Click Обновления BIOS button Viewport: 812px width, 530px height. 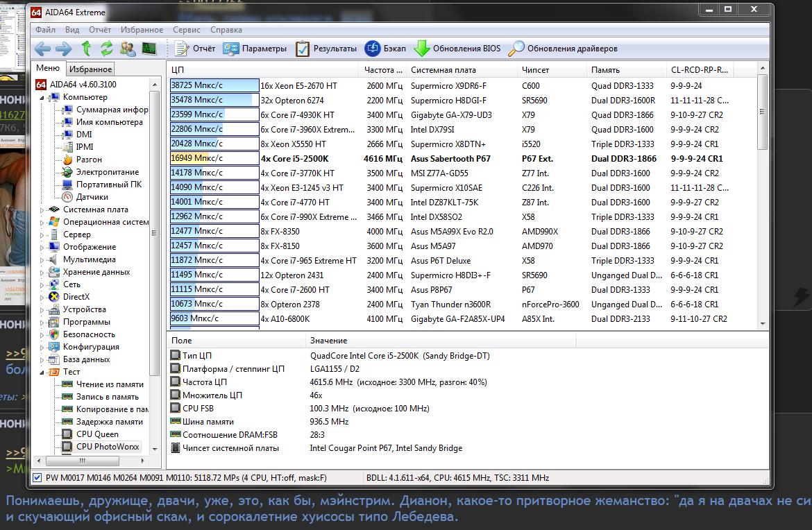click(x=457, y=49)
